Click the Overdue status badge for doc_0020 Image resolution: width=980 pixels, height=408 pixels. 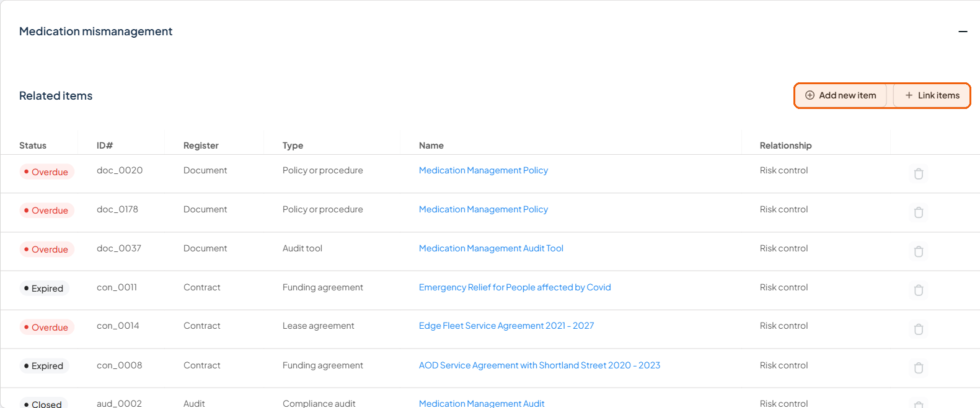pyautogui.click(x=46, y=171)
